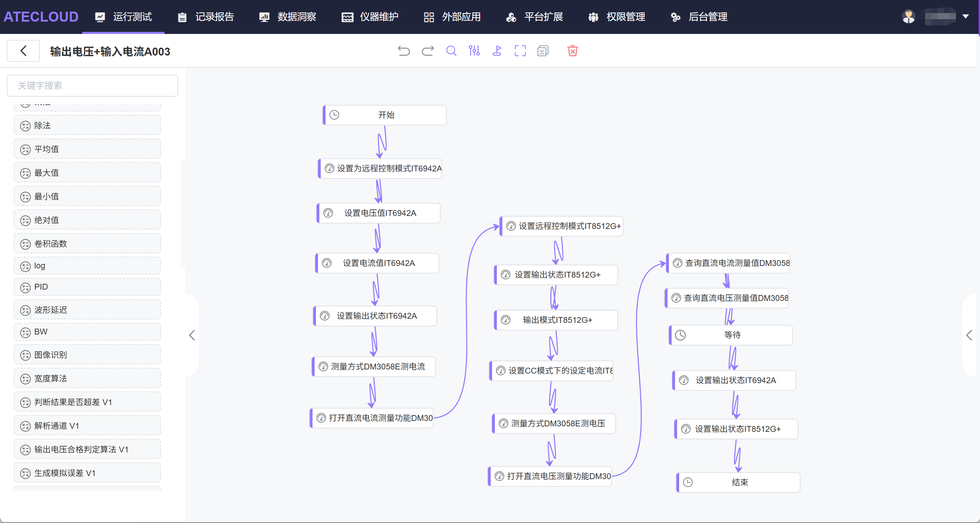The height and width of the screenshot is (523, 980).
Task: Click the debug run icon in toolbar
Action: 497,51
